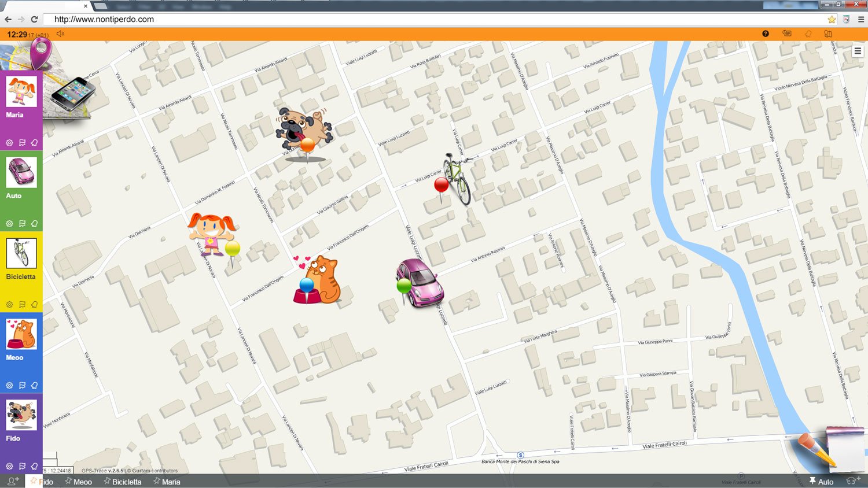This screenshot has width=868, height=488.
Task: Open the browser menu button
Action: 860,19
